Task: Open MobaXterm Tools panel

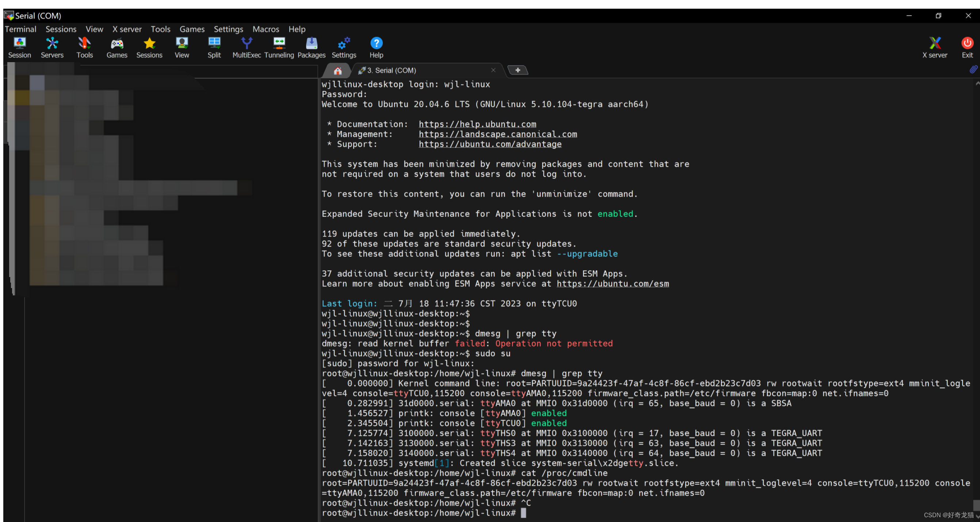Action: point(84,46)
